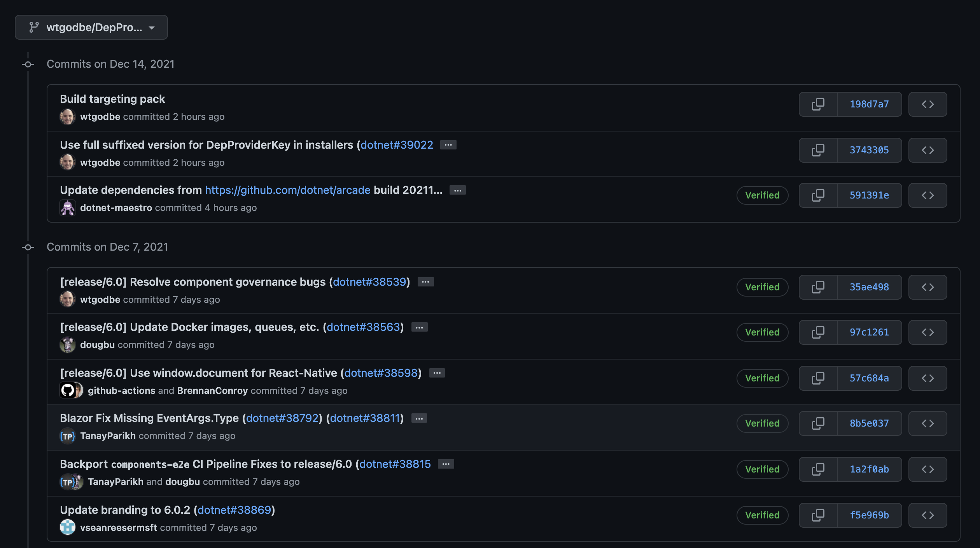Expand description of Update Docker images commit
The image size is (980, 548).
[x=419, y=327]
